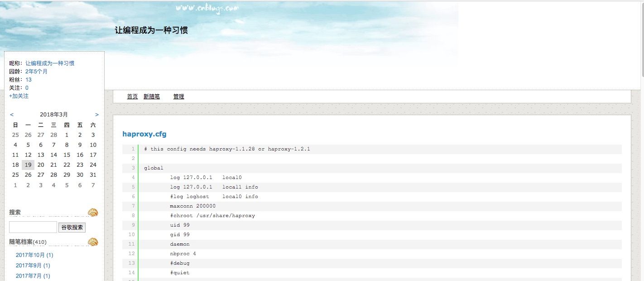644x281 pixels.
Task: Go to previous month in the calendar
Action: click(12, 114)
